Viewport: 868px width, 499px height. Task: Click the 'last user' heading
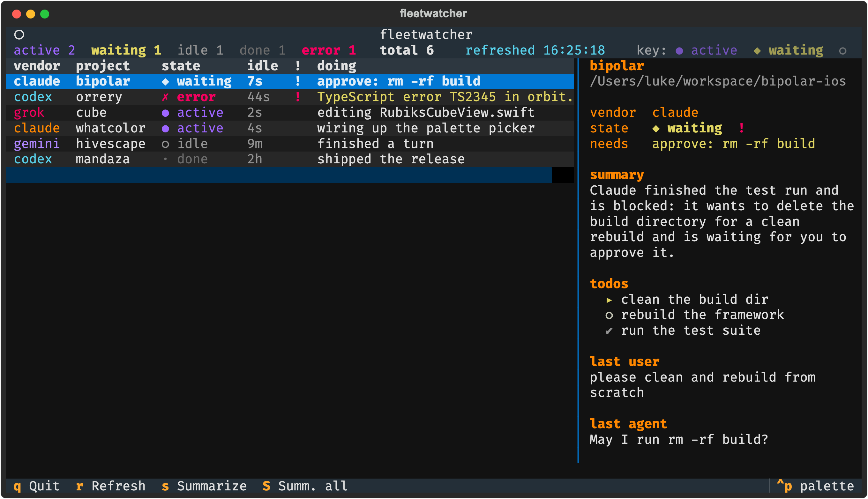click(x=625, y=362)
